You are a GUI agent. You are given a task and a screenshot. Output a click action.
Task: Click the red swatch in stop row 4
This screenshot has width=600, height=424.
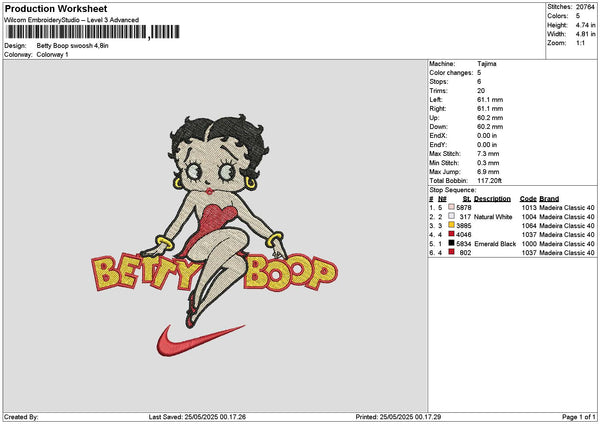click(x=452, y=234)
